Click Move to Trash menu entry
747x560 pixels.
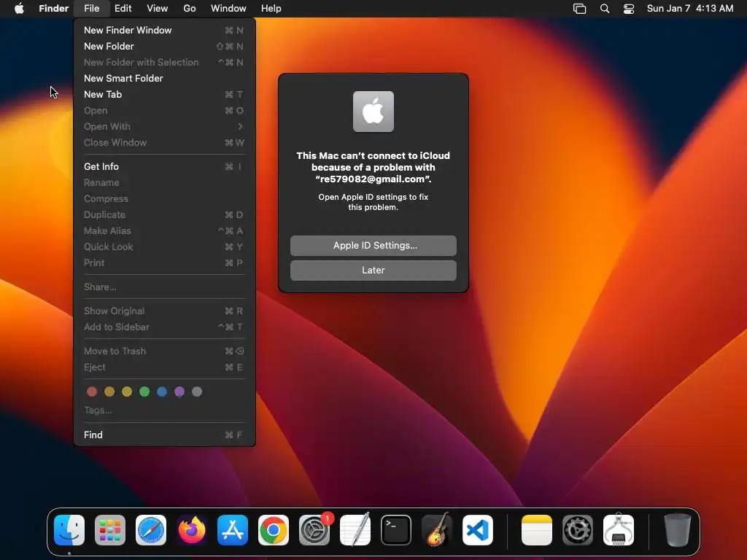(x=164, y=351)
